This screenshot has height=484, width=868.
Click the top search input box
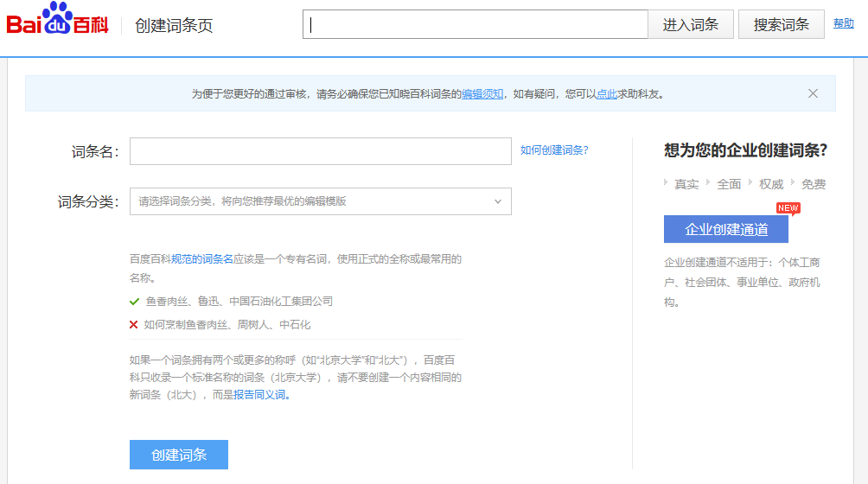[475, 24]
